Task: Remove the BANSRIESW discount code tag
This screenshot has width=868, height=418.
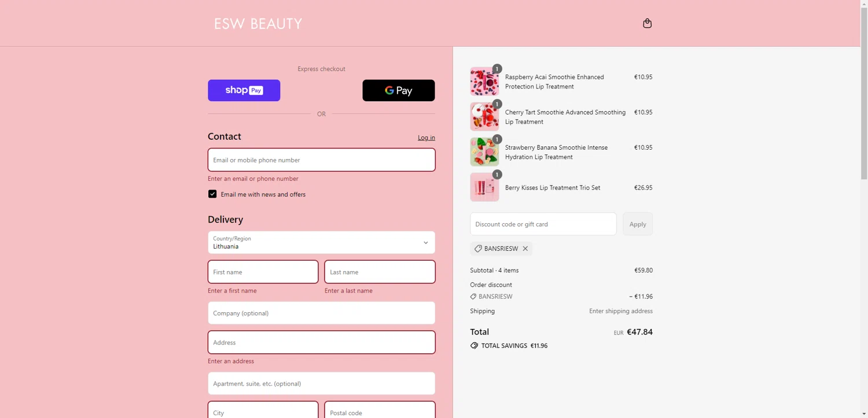Action: [x=525, y=249]
